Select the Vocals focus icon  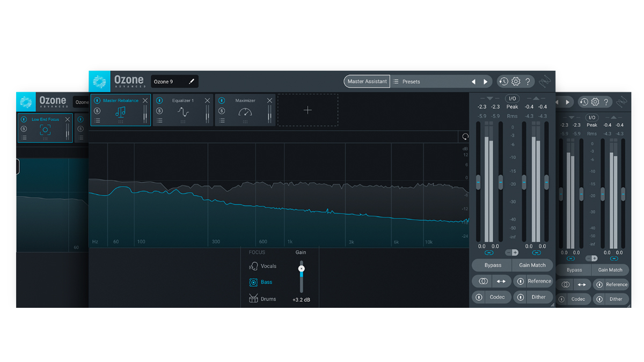tap(254, 267)
